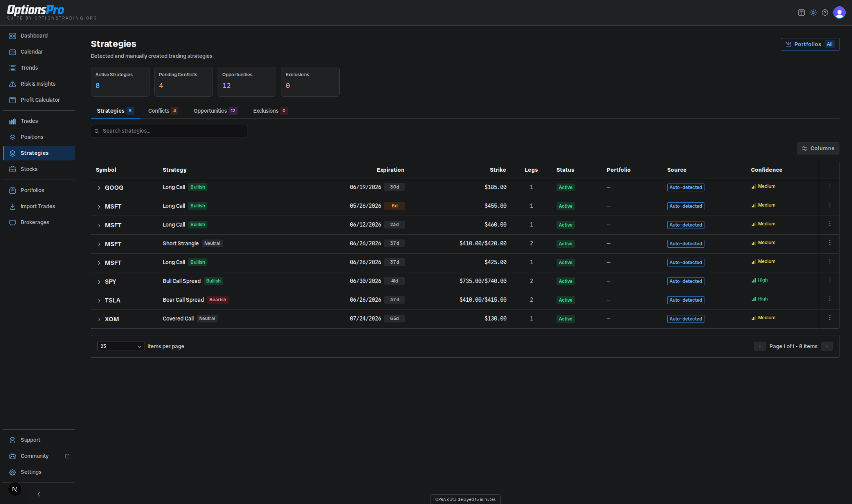Click the Dashboard sidebar icon

(13, 36)
